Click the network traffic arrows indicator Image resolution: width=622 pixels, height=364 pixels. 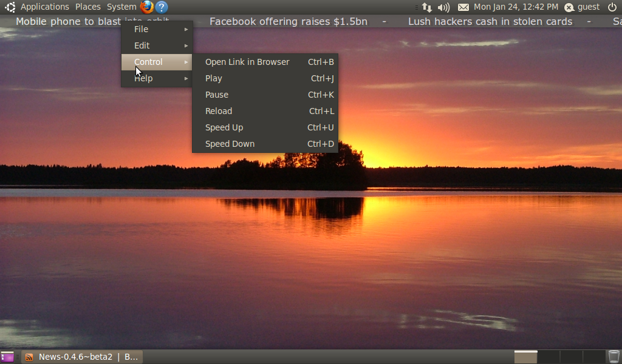coord(426,7)
